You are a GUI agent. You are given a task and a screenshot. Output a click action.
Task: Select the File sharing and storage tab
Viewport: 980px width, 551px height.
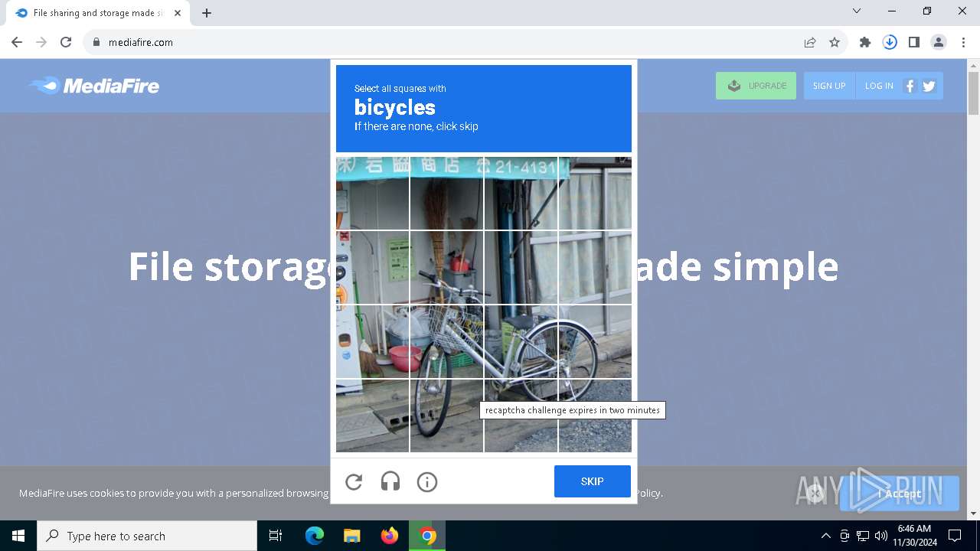(98, 13)
